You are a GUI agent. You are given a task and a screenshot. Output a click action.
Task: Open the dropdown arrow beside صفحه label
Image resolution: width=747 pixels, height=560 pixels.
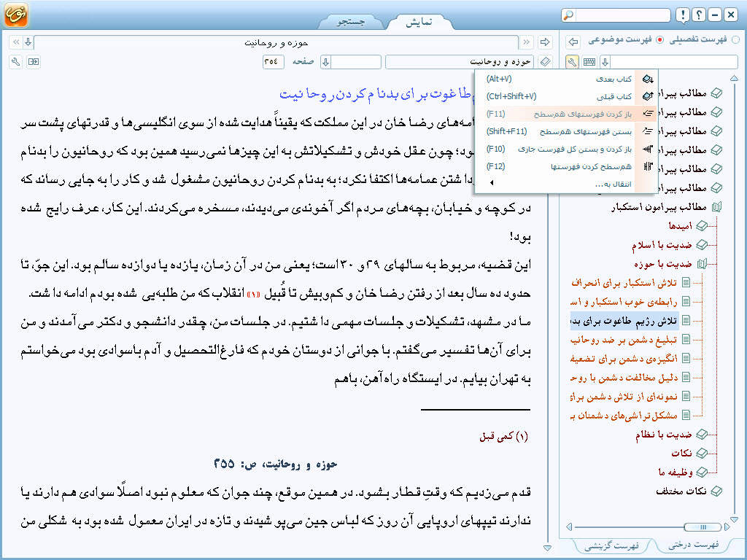pyautogui.click(x=326, y=62)
